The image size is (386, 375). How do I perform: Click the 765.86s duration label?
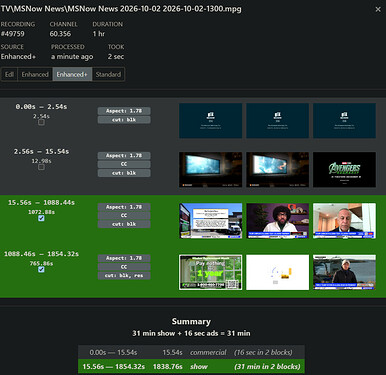[x=41, y=263]
